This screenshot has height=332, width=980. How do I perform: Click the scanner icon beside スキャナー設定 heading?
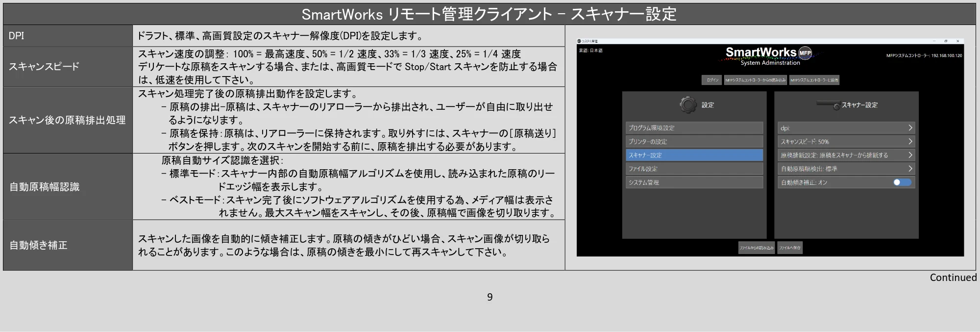pos(828,105)
